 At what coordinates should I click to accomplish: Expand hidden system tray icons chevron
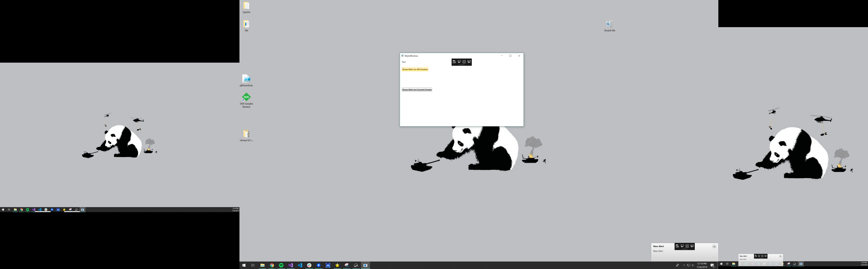[x=684, y=265]
